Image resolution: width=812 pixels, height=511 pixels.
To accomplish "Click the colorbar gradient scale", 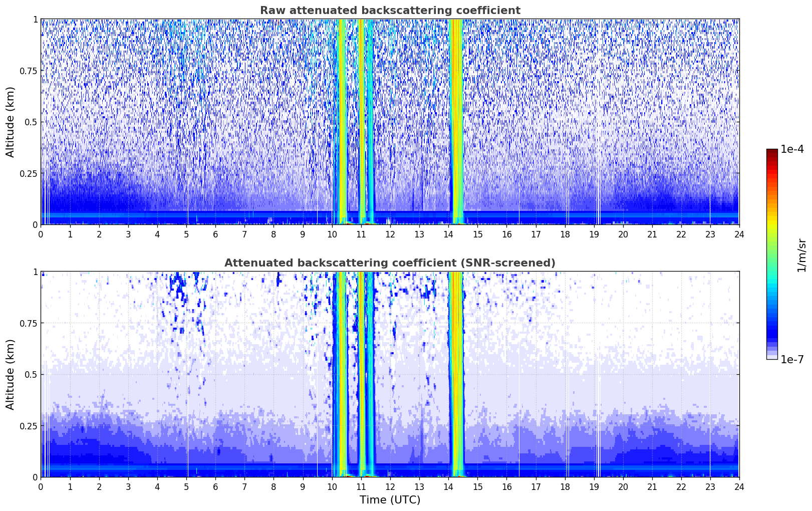I will click(772, 254).
